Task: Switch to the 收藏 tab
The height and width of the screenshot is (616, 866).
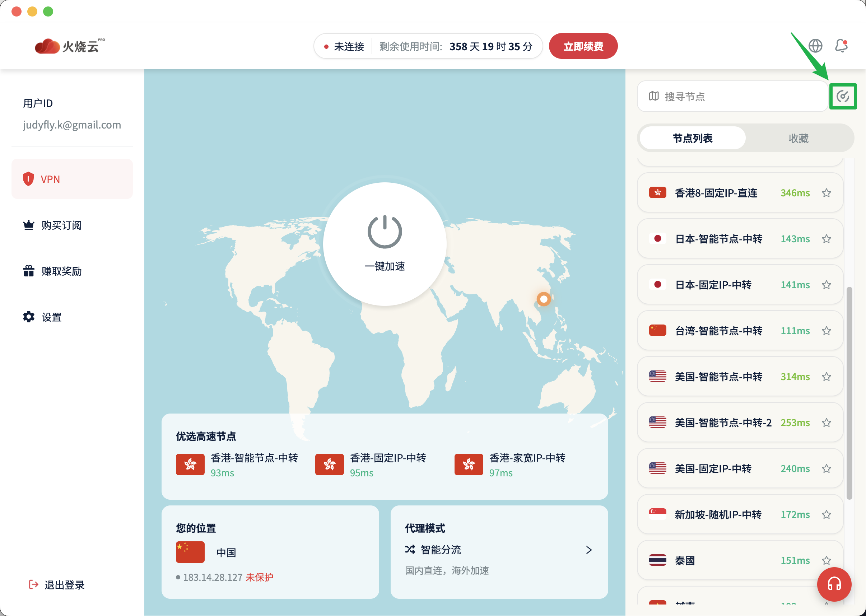Action: click(799, 138)
